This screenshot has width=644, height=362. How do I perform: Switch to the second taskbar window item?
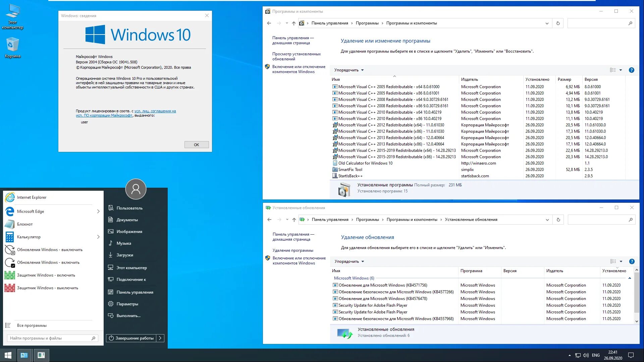pyautogui.click(x=41, y=355)
